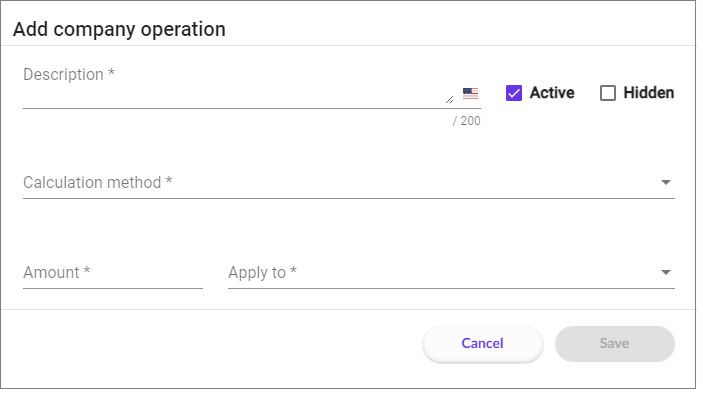Click the US flag language icon
The height and width of the screenshot is (398, 703).
pyautogui.click(x=470, y=93)
